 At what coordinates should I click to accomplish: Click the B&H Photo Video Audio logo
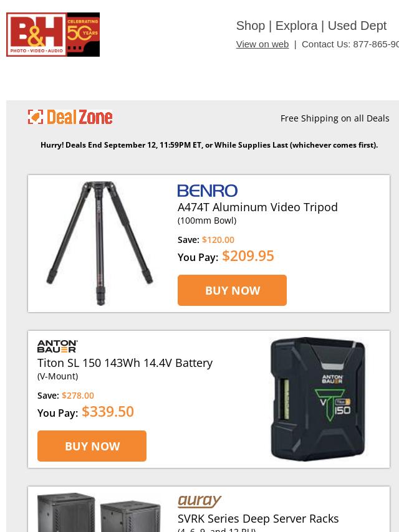[x=36, y=35]
